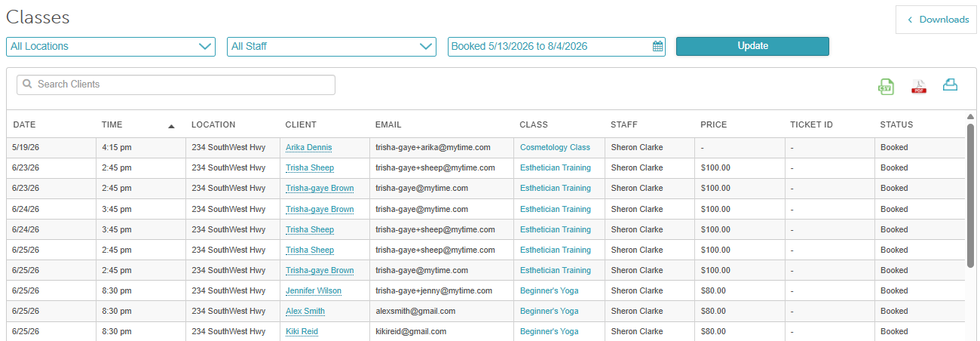This screenshot has height=341, width=980.
Task: Export class list as CSV
Action: [x=886, y=86]
